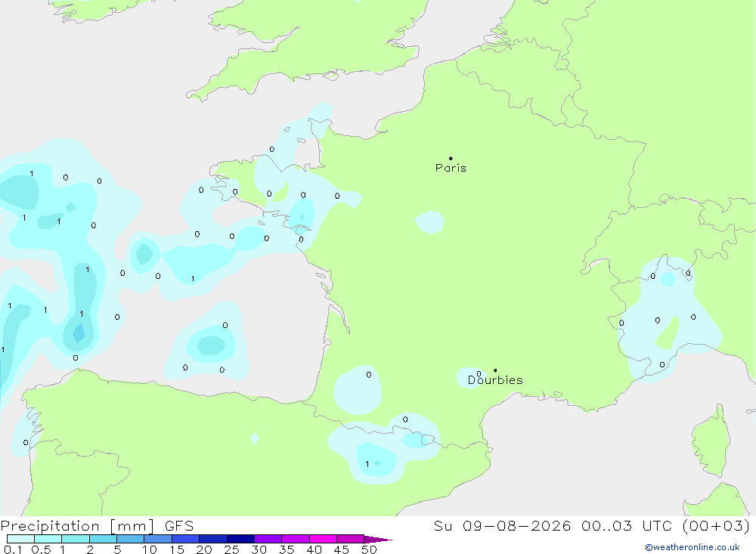The height and width of the screenshot is (554, 756).
Task: Select the black dot marking Paris
Action: pyautogui.click(x=451, y=158)
